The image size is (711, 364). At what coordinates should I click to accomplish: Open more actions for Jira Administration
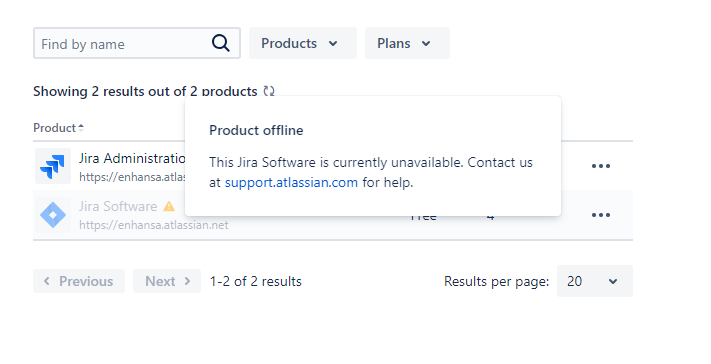tap(600, 166)
